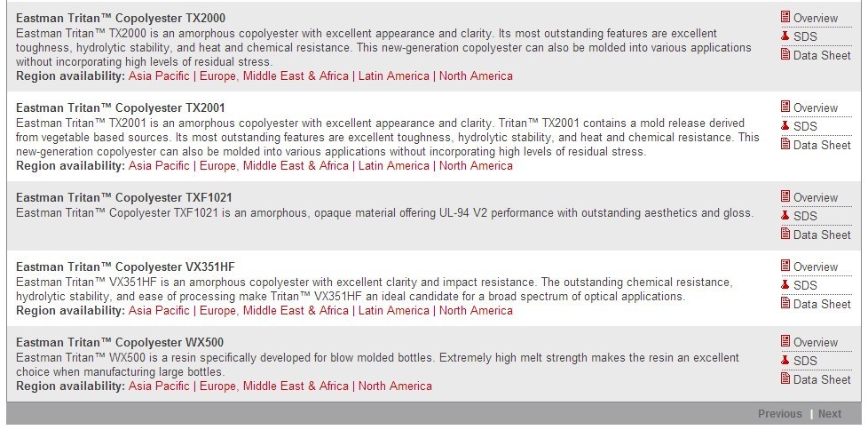Open the TX2001 Overview link
Image resolution: width=868 pixels, height=430 pixels.
(816, 108)
